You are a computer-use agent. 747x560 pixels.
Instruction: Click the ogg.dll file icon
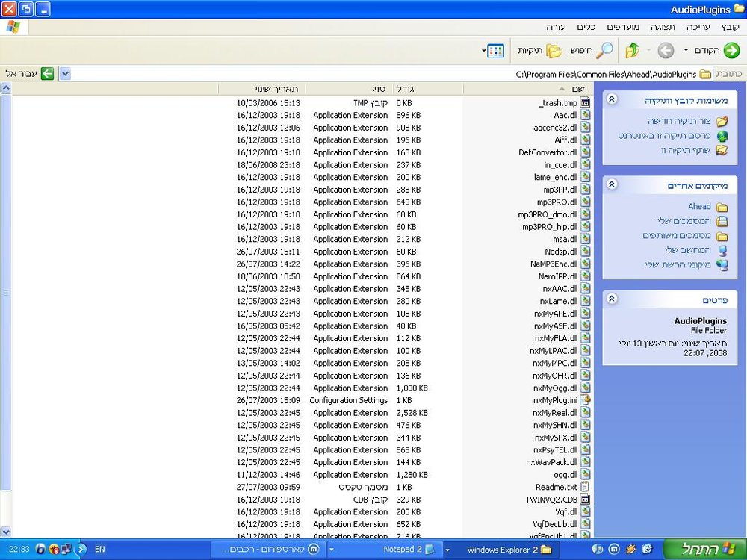(585, 474)
